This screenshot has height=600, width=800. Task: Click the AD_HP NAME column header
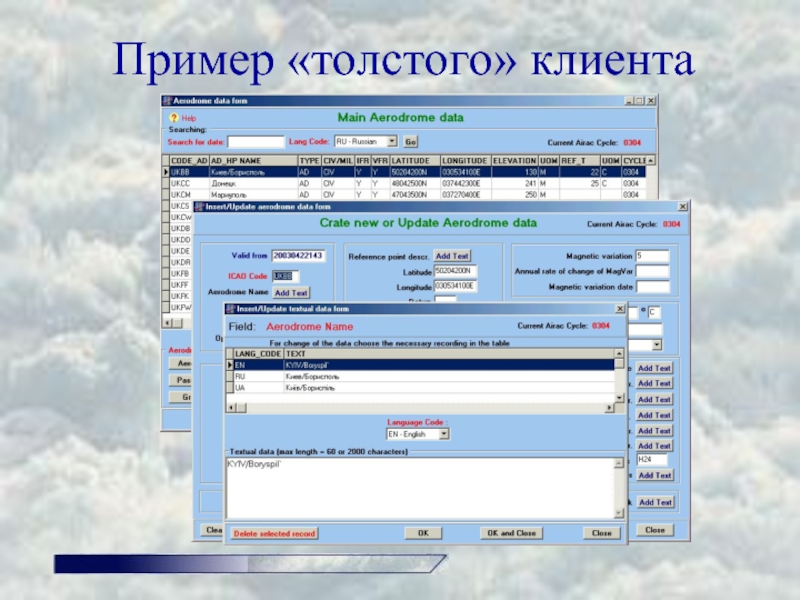coord(254,161)
